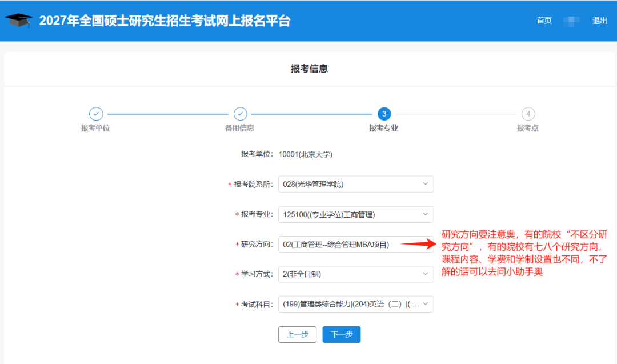Image resolution: width=617 pixels, height=364 pixels.
Task: Select the step 3 报考专业 circle
Action: click(x=384, y=114)
